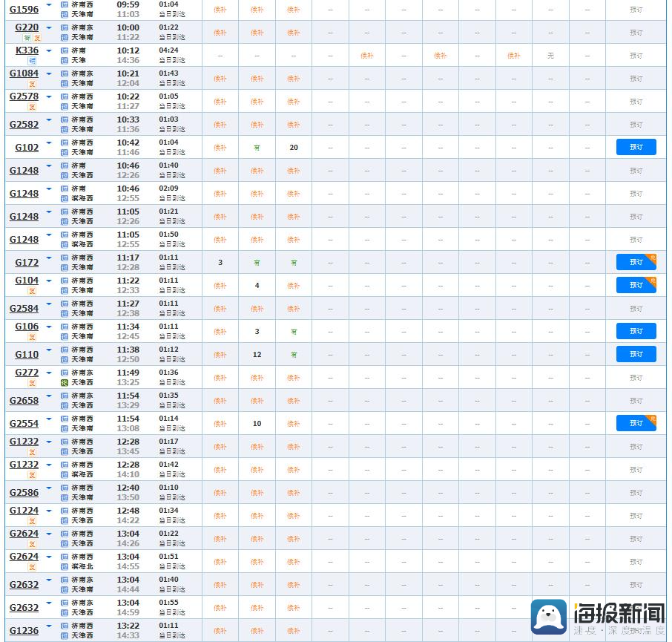672x642 pixels.
Task: Click the 预订 button for G2554
Action: [636, 423]
